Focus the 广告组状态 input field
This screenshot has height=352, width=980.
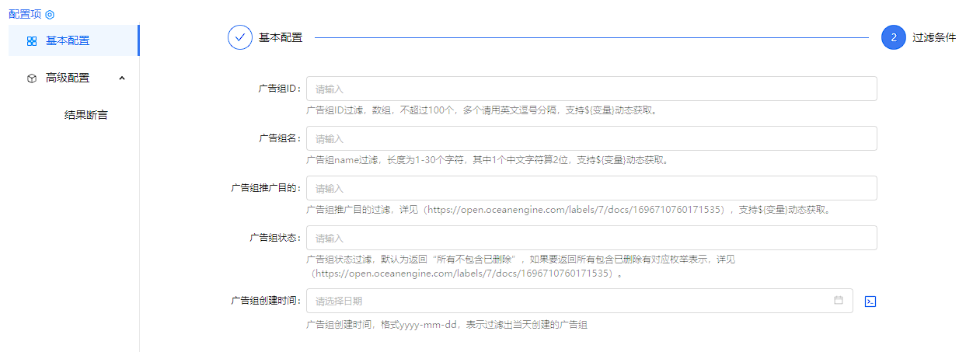591,238
